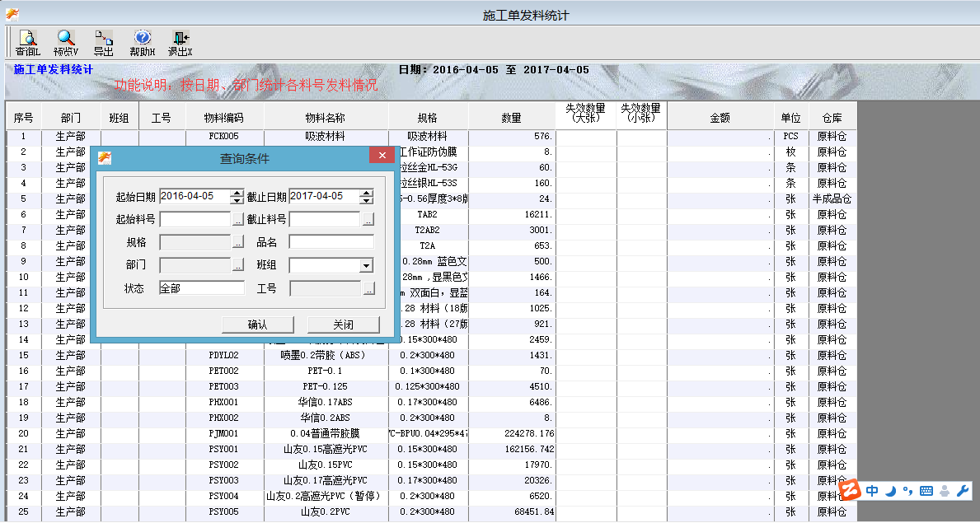Click the 导出 export toolbar icon
The width and height of the screenshot is (980, 523).
(104, 43)
